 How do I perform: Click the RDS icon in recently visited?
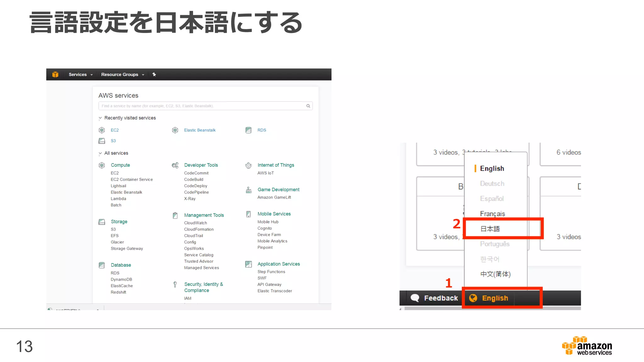pyautogui.click(x=248, y=130)
